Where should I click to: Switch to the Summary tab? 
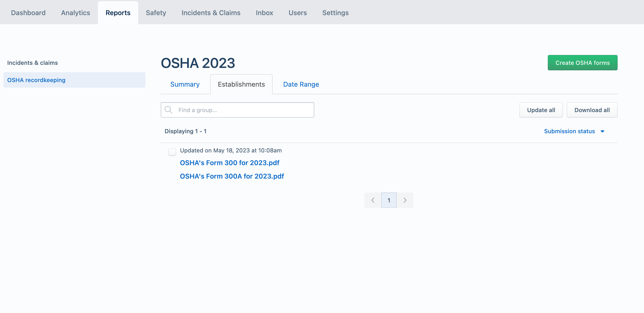(x=185, y=84)
